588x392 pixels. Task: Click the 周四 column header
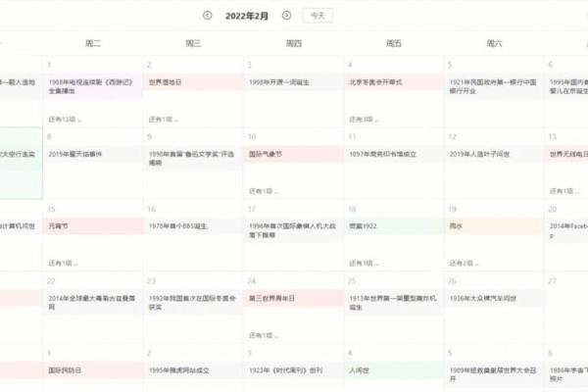[294, 43]
